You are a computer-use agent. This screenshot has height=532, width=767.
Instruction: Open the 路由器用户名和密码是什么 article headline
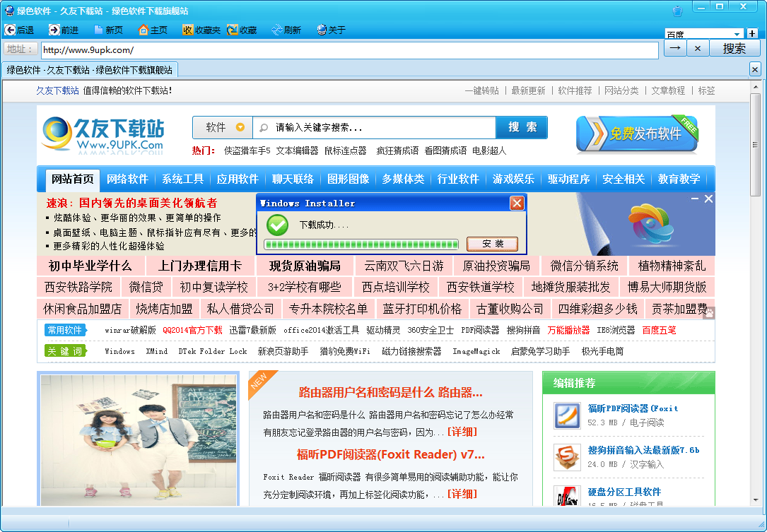390,392
